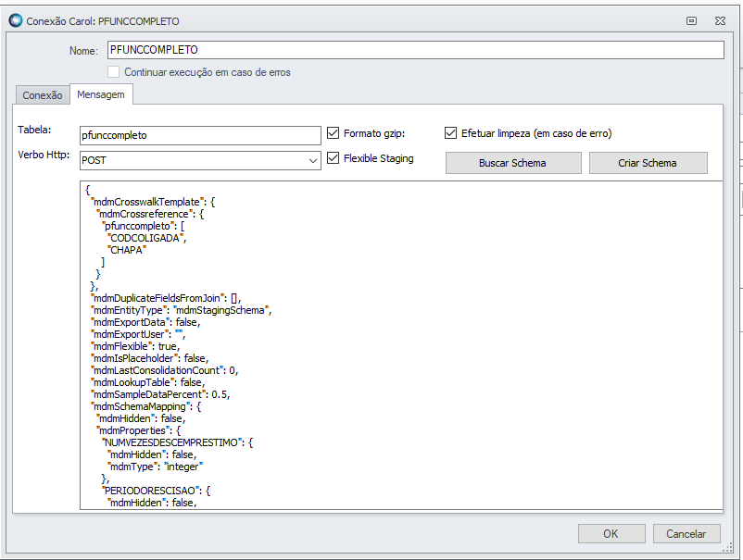
Task: Expand the Verbo Http dropdown
Action: 312,160
